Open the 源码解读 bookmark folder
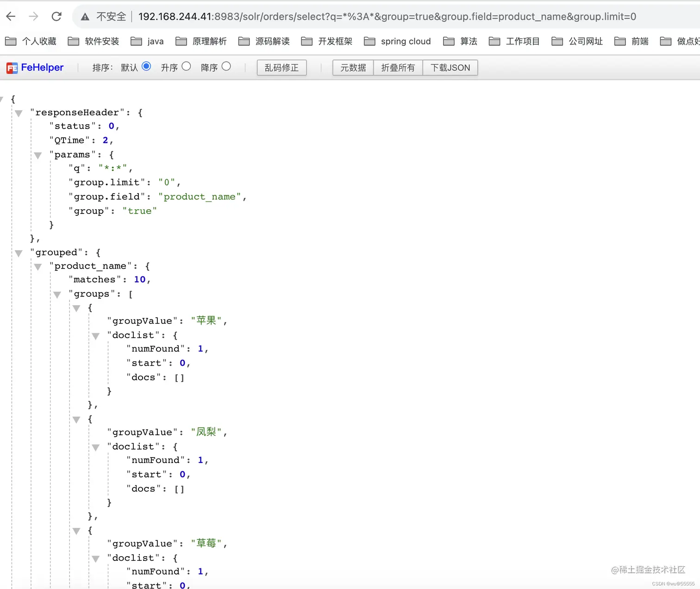 [x=264, y=41]
